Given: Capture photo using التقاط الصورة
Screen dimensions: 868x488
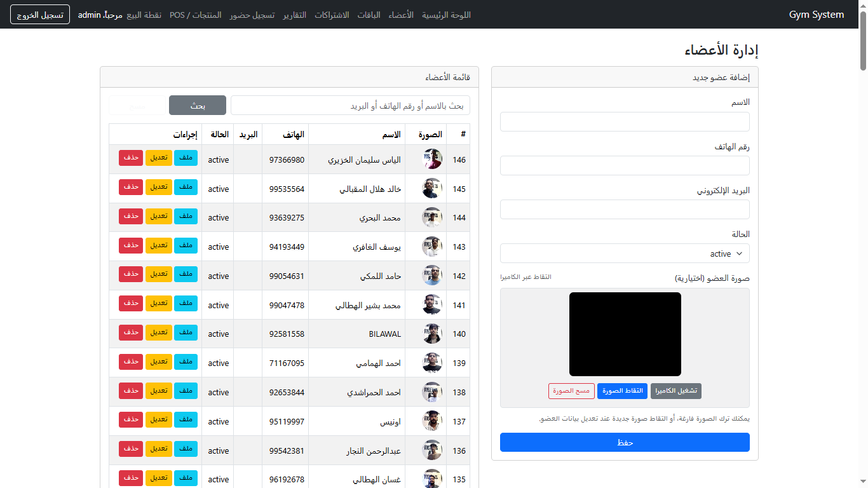Looking at the screenshot, I should click(622, 391).
